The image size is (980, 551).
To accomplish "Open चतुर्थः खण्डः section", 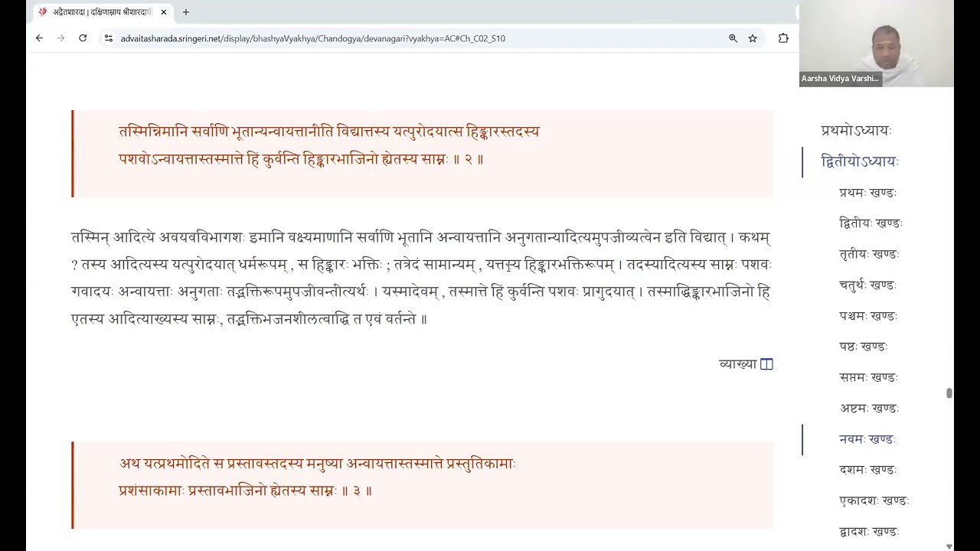I will tap(867, 285).
